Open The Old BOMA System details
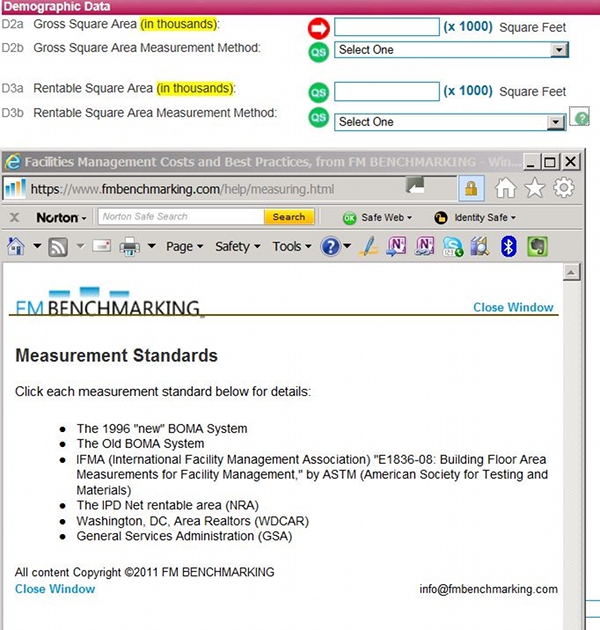This screenshot has height=630, width=600. point(140,444)
